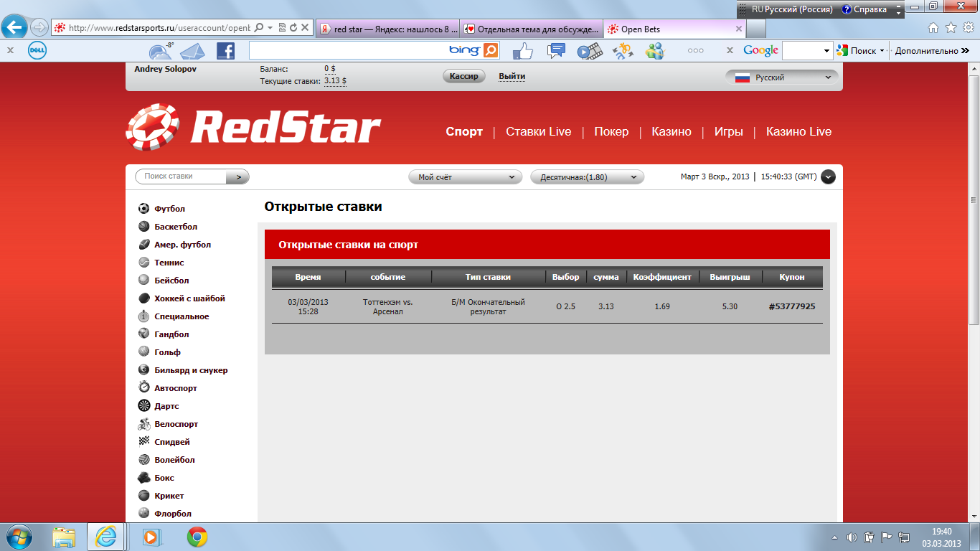Click the Кассир button

point(463,77)
